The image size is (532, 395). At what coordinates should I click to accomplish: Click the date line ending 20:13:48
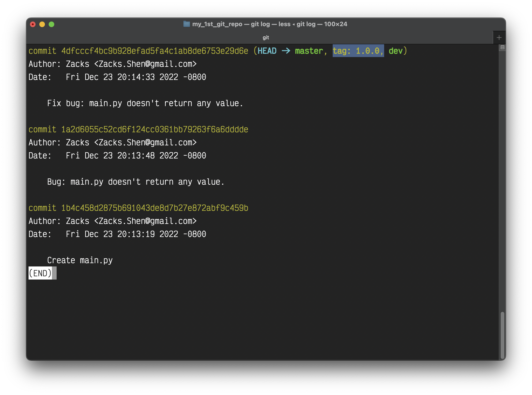[117, 156]
